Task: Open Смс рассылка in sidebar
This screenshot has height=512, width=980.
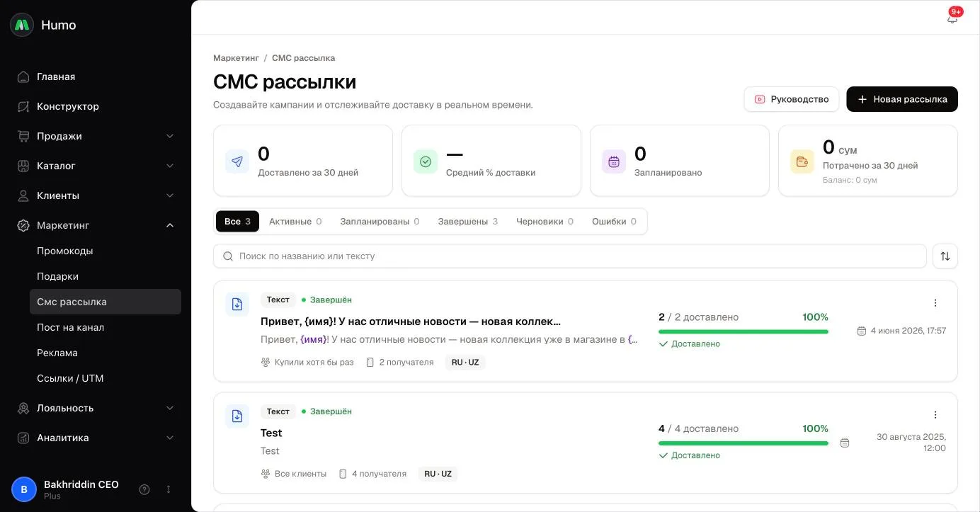Action: tap(106, 302)
